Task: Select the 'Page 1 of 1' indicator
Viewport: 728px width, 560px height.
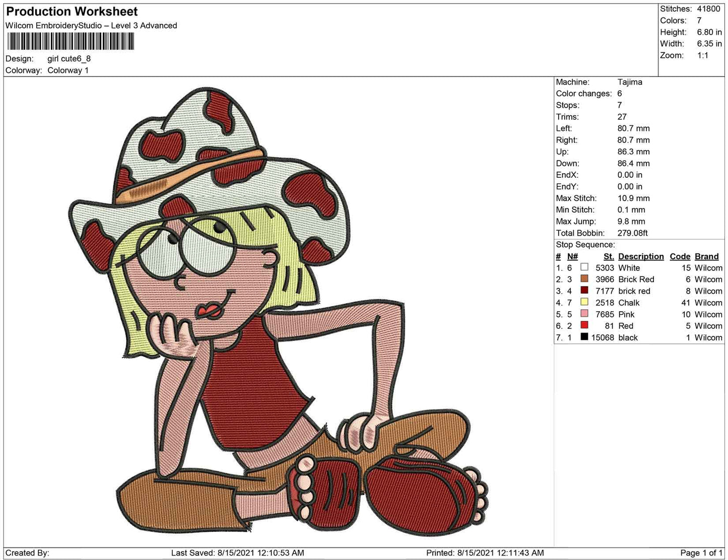Action: pyautogui.click(x=701, y=552)
